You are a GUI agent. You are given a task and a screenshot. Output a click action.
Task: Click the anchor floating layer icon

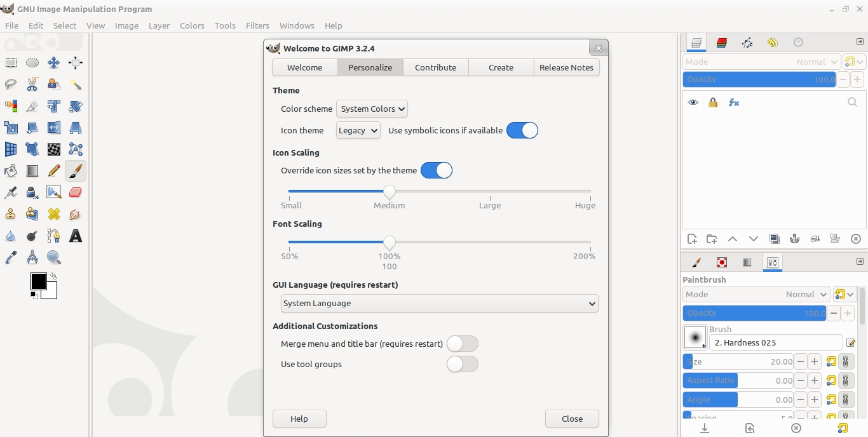(x=794, y=239)
